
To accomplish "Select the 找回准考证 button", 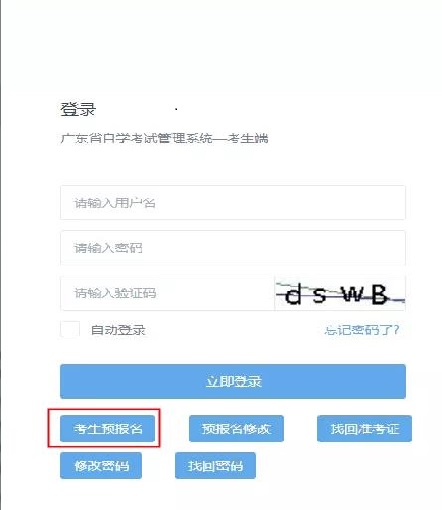I will (x=364, y=428).
